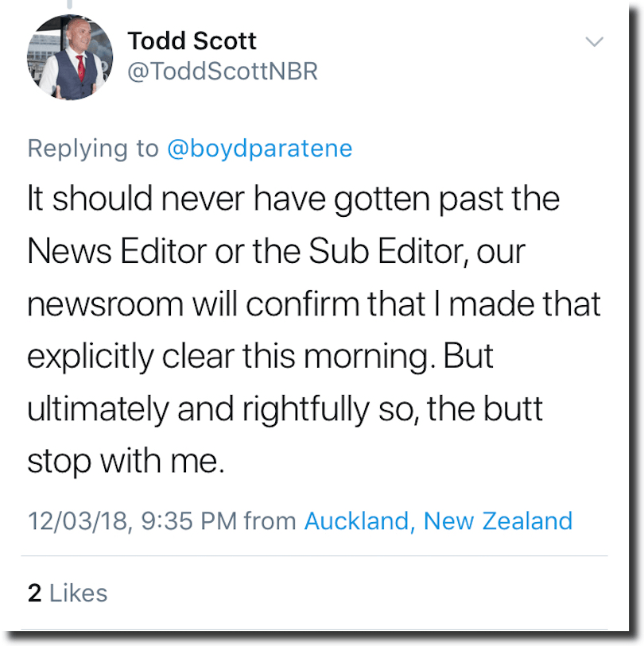Image resolution: width=644 pixels, height=646 pixels.
Task: Expand the tweet options chevron menu
Action: (x=594, y=41)
